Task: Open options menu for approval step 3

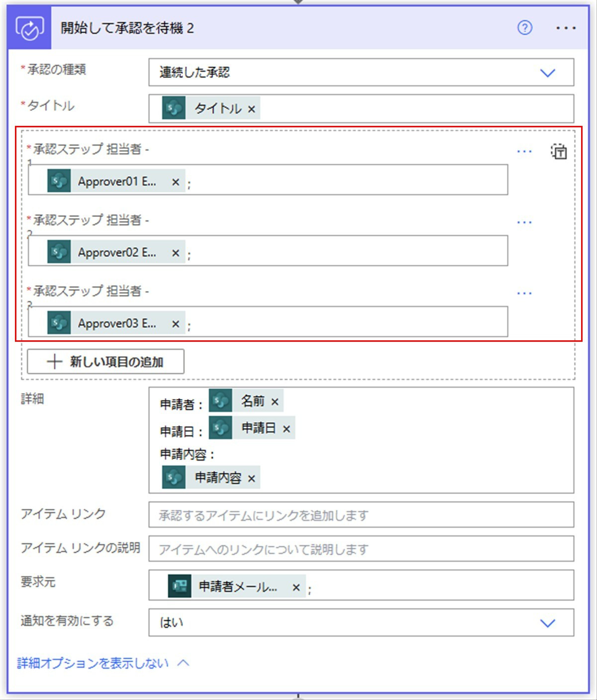Action: pyautogui.click(x=524, y=294)
